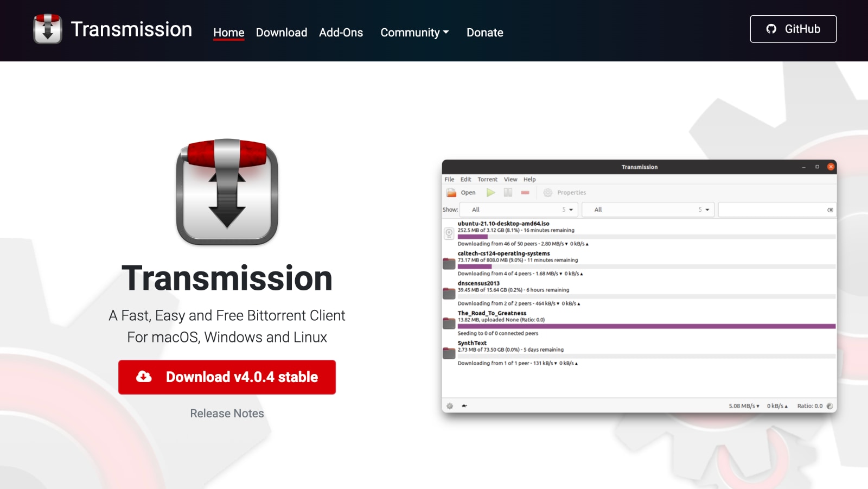868x489 pixels.
Task: Click the torrent search filter field
Action: point(777,209)
